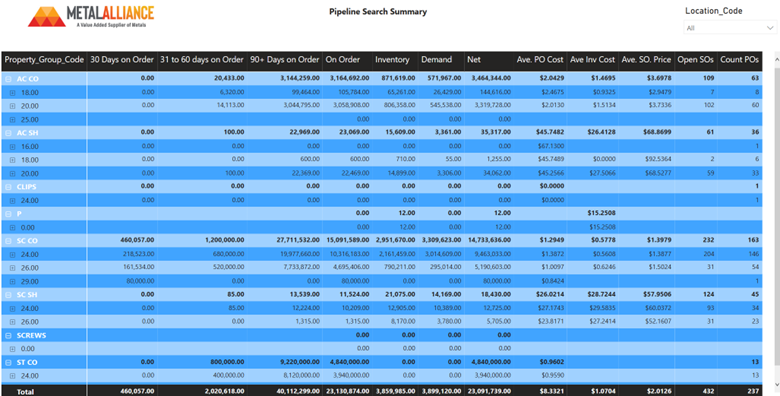Expand the 29.00 row under SC CO
The height and width of the screenshot is (396, 780).
click(x=12, y=281)
